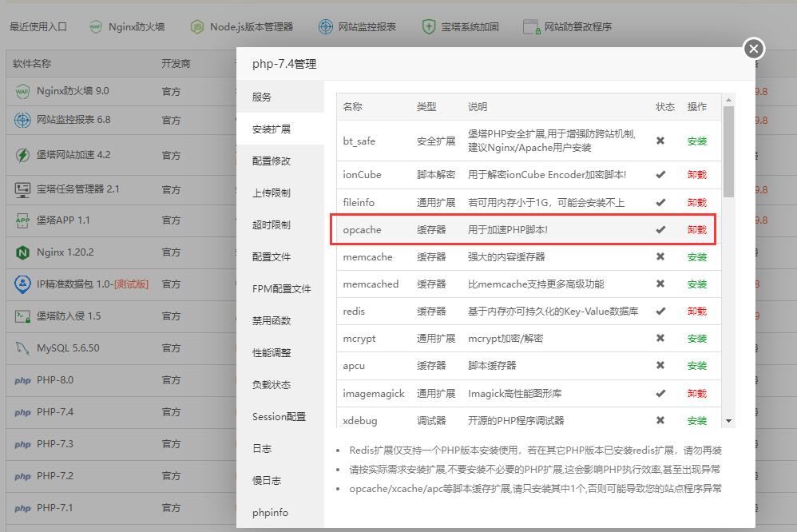Click green N icon beside Nginx 1.20.2
Image resolution: width=797 pixels, height=532 pixels.
[x=22, y=252]
